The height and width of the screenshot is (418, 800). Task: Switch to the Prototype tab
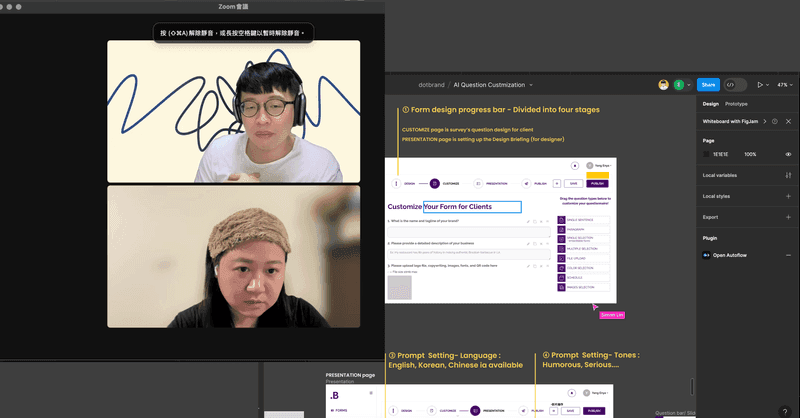(x=736, y=104)
